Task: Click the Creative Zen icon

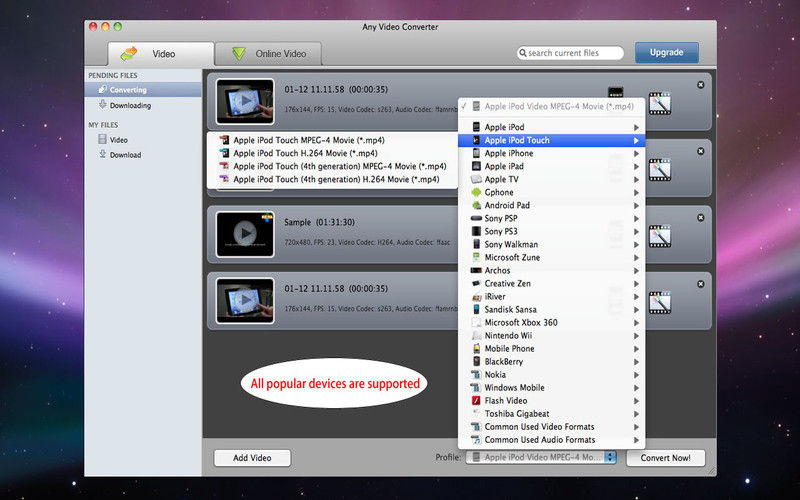Action: pyautogui.click(x=476, y=283)
